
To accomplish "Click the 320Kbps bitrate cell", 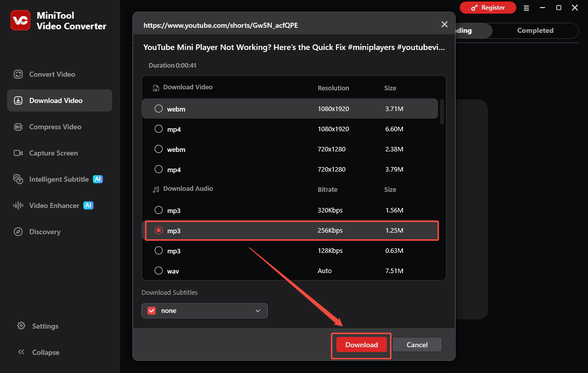I will [x=330, y=210].
